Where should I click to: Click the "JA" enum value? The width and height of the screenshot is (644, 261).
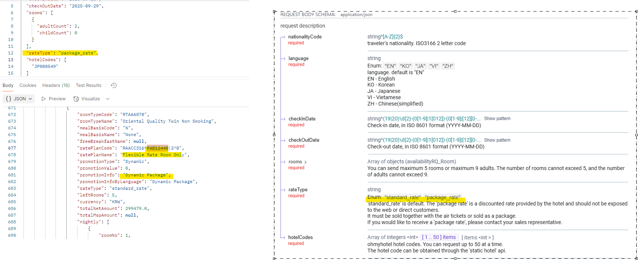[421, 66]
